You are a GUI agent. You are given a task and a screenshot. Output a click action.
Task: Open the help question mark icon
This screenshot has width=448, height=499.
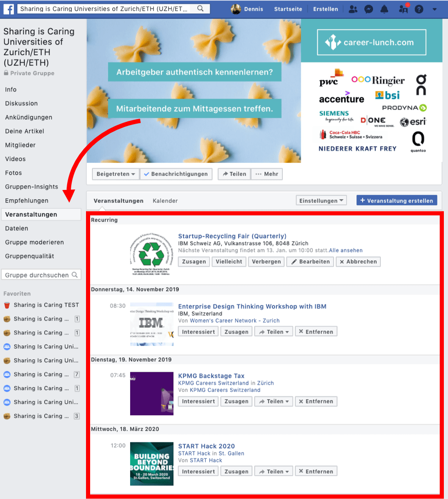[418, 9]
